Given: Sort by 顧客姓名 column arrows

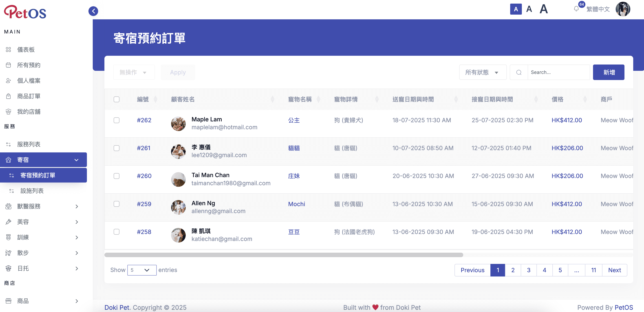Looking at the screenshot, I should (x=273, y=99).
